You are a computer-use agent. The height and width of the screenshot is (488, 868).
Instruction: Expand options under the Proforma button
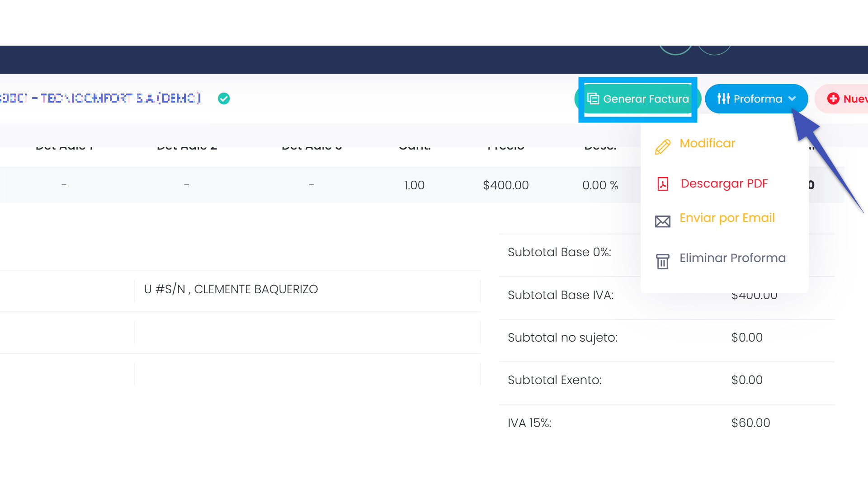793,99
